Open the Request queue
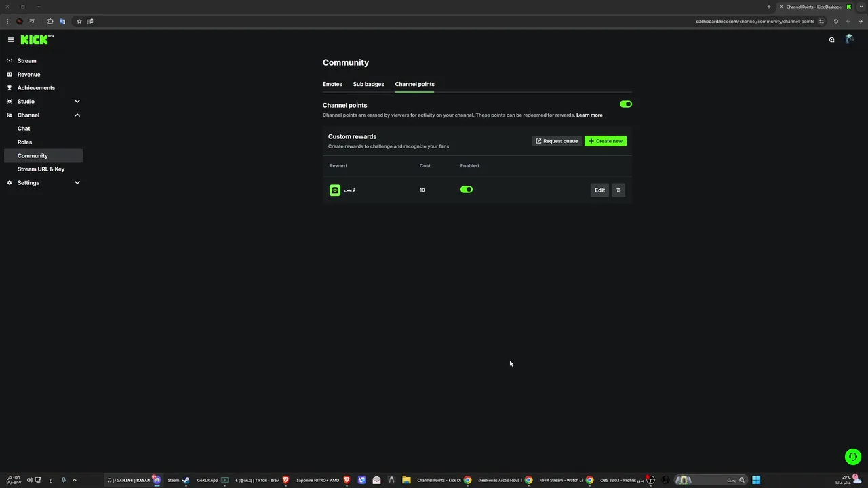868x488 pixels. (x=557, y=141)
